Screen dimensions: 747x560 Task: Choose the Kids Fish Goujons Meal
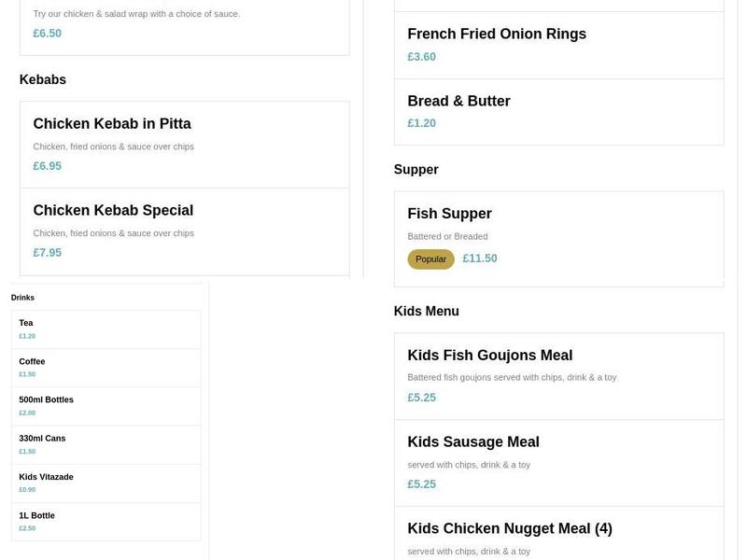(489, 355)
